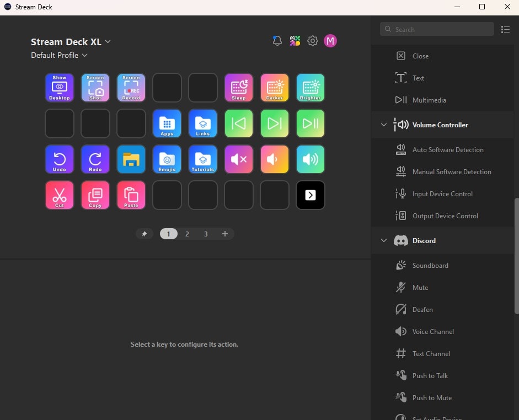Select the empty key right of Paste
519x420 pixels.
click(x=167, y=195)
